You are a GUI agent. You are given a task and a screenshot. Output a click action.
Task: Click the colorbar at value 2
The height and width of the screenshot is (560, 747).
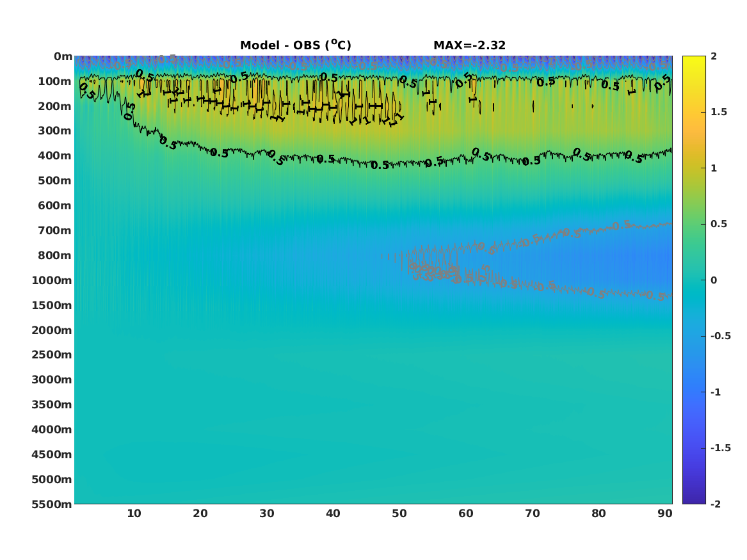(694, 57)
